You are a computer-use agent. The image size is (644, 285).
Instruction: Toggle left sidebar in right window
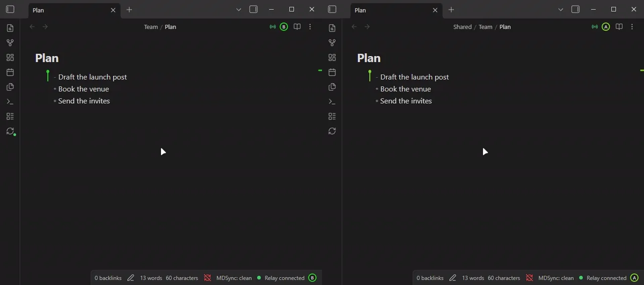pyautogui.click(x=332, y=10)
